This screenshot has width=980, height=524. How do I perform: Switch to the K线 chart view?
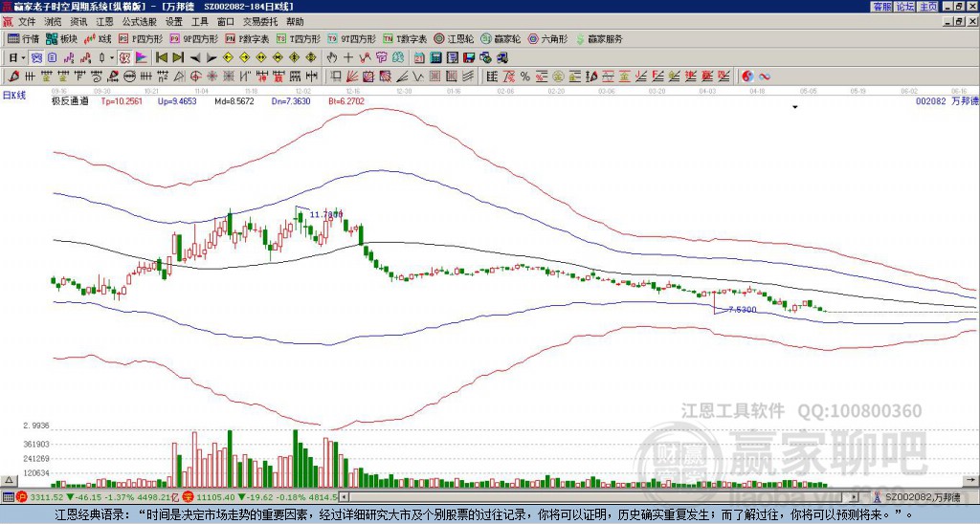[x=98, y=38]
